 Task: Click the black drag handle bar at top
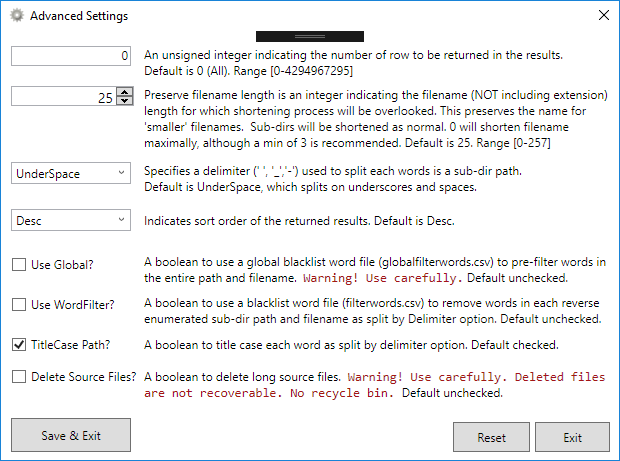click(x=310, y=36)
